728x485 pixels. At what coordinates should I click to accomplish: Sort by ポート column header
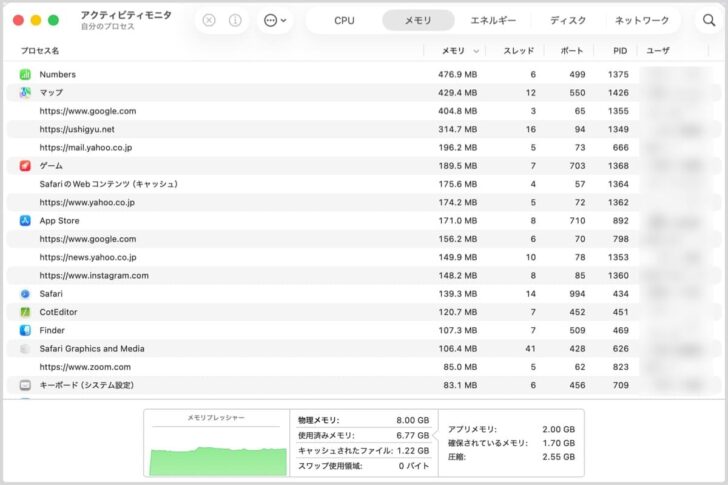point(572,51)
